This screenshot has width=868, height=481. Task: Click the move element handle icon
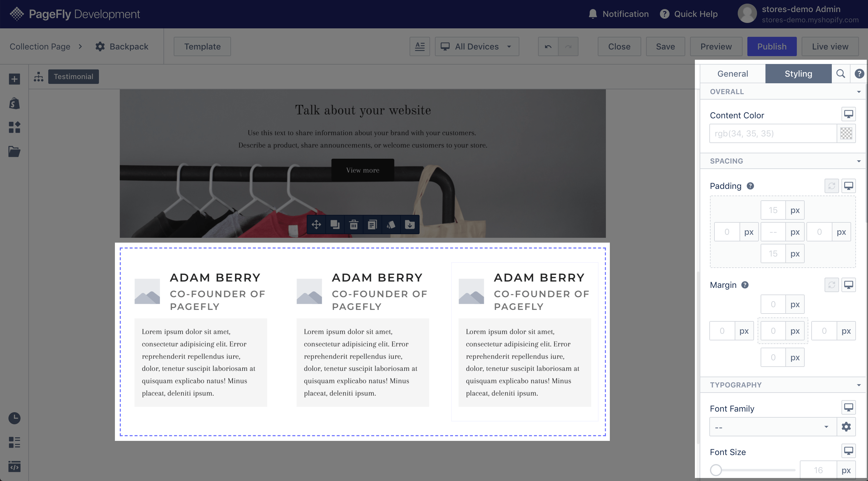[316, 225]
